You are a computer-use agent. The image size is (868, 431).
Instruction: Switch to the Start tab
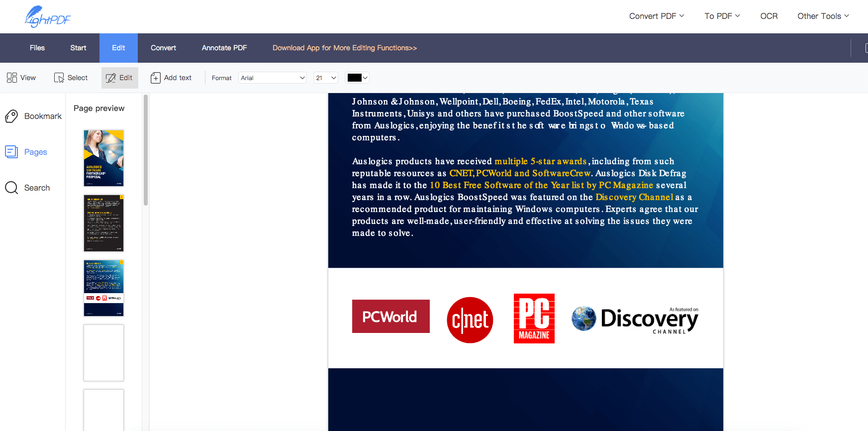click(x=78, y=48)
